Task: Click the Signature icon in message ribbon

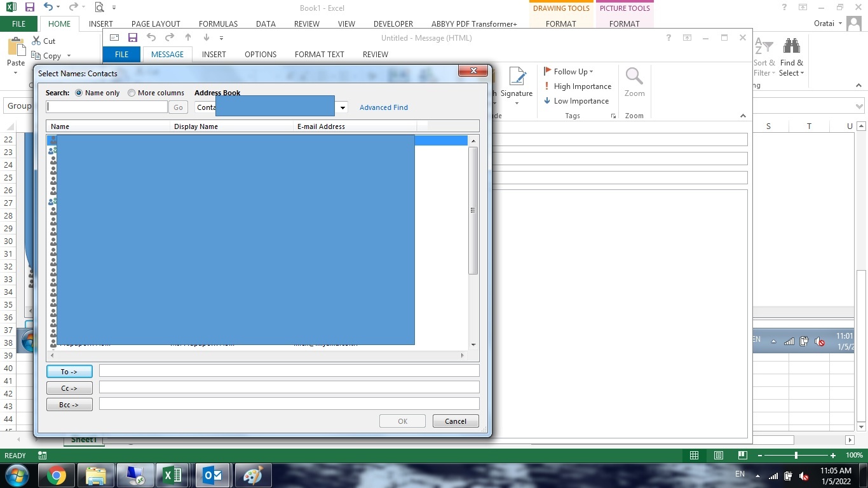Action: [x=517, y=78]
